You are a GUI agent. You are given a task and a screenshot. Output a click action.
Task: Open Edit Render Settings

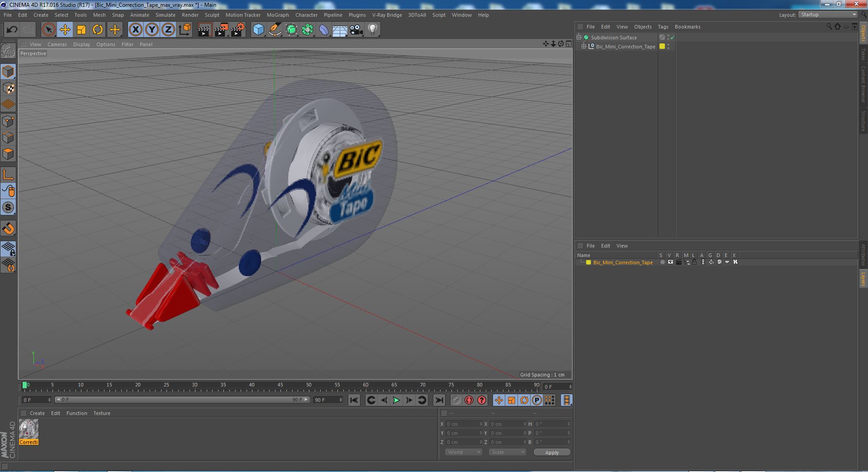pyautogui.click(x=238, y=30)
